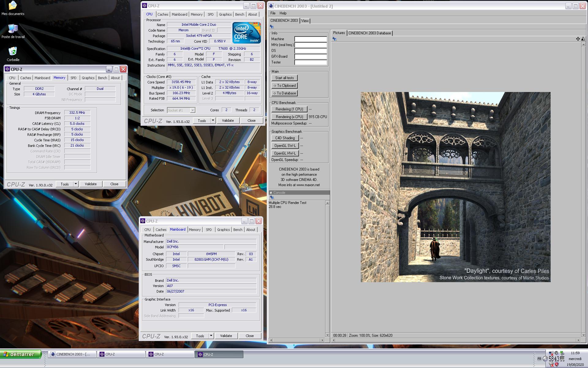Click the To Database button
Screen dimensions: 588x368
[x=285, y=93]
